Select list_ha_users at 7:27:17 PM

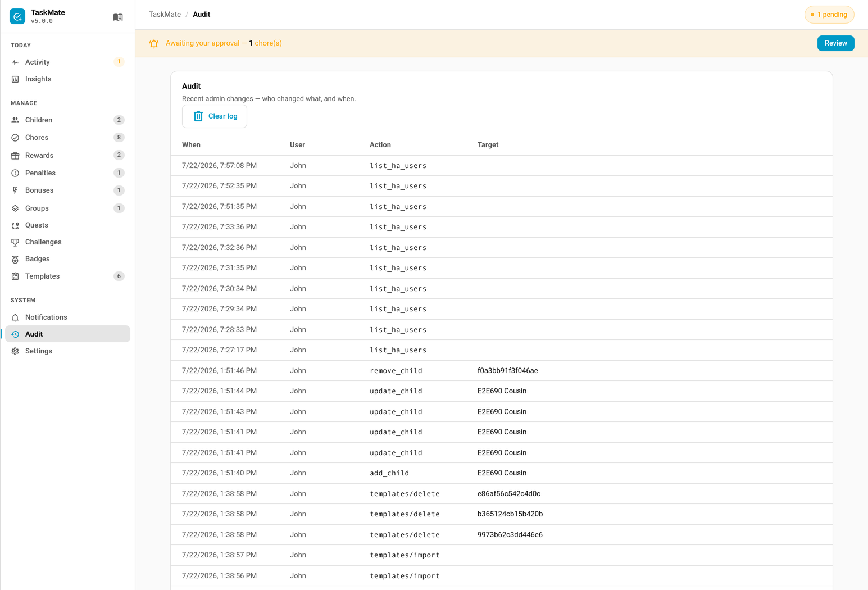coord(398,350)
